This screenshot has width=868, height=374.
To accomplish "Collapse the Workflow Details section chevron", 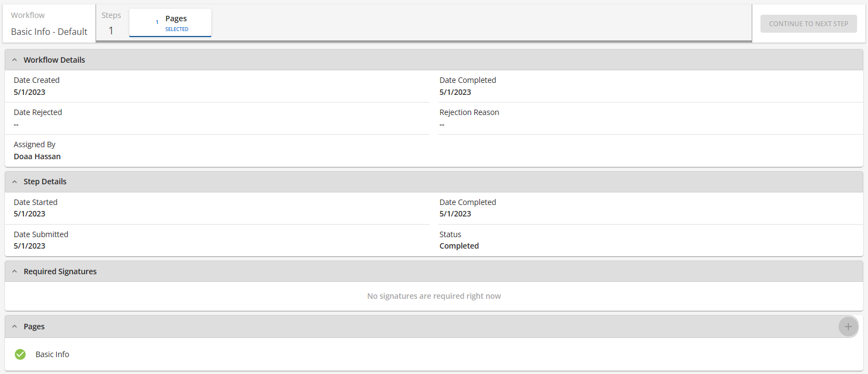I will coord(15,60).
